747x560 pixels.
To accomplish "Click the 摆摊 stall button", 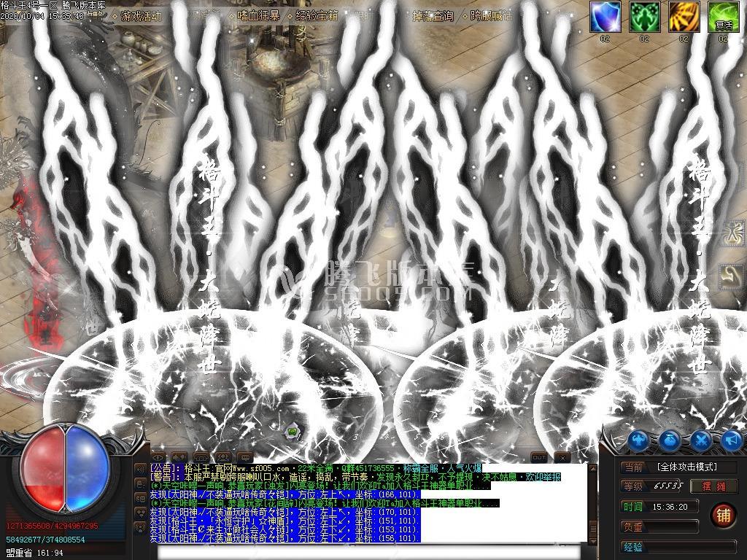I will pyautogui.click(x=713, y=486).
